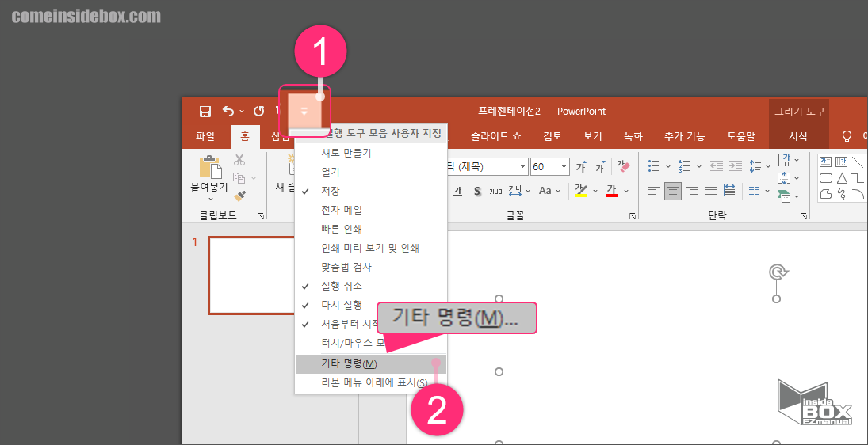The height and width of the screenshot is (445, 868).
Task: Click the distributed alignment icon
Action: (730, 191)
